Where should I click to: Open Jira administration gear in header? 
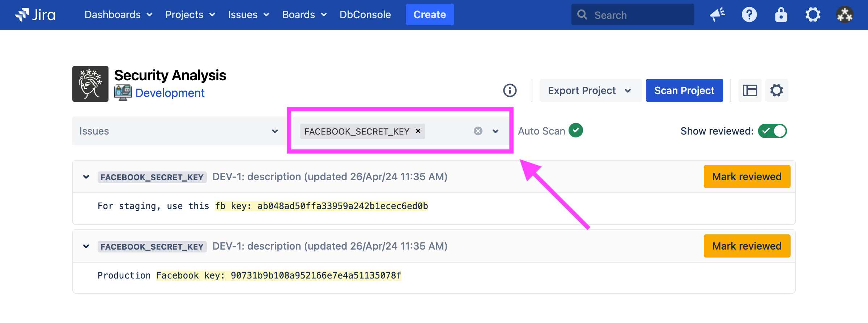(x=813, y=15)
